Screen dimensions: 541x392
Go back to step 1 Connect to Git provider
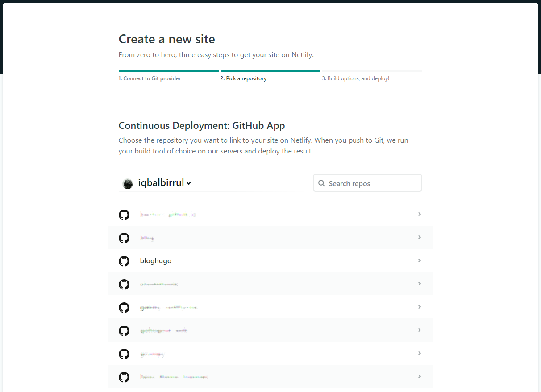coord(150,78)
